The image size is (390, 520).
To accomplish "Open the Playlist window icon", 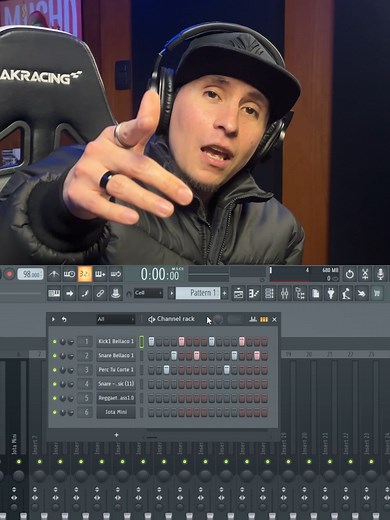I will click(x=238, y=293).
